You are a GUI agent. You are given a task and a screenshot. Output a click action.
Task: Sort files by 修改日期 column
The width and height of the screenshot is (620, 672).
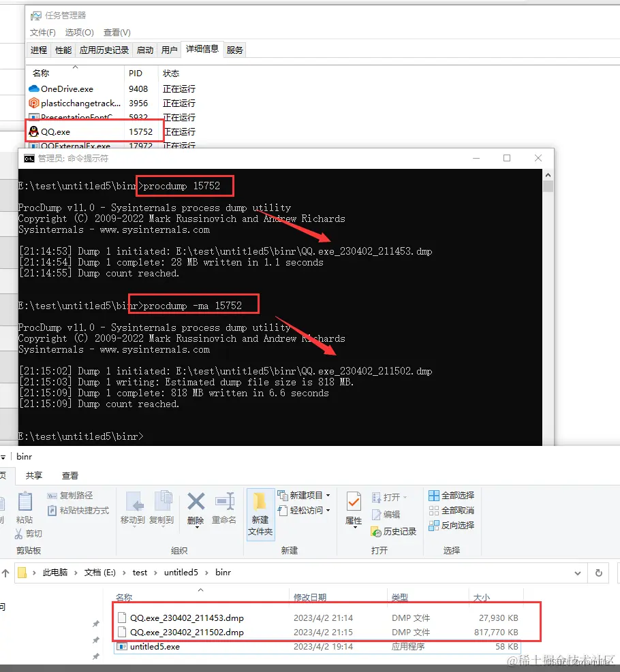[310, 597]
